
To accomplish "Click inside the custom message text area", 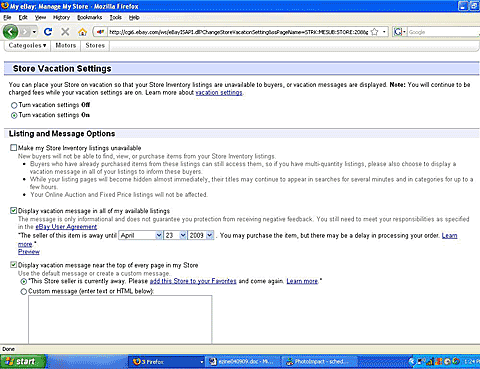I will click(120, 319).
